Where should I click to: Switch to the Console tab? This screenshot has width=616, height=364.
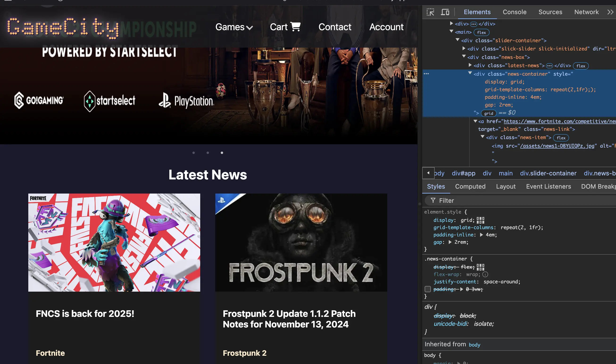[x=514, y=12]
